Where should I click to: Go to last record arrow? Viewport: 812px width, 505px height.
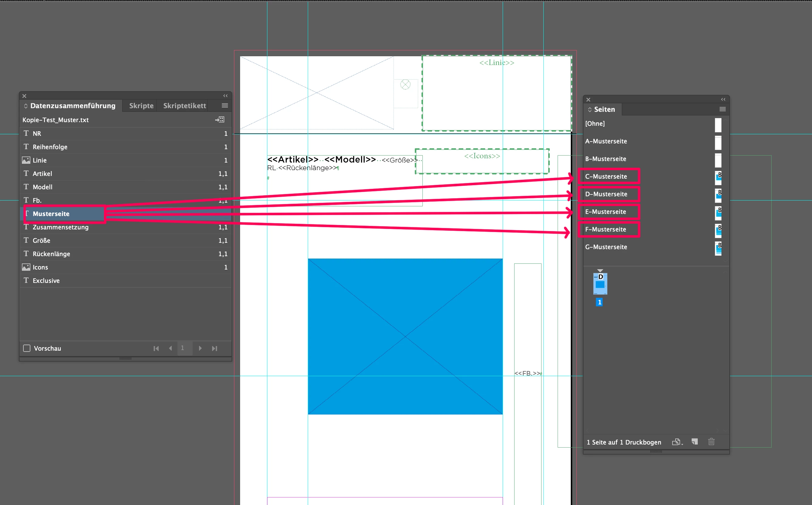click(215, 348)
